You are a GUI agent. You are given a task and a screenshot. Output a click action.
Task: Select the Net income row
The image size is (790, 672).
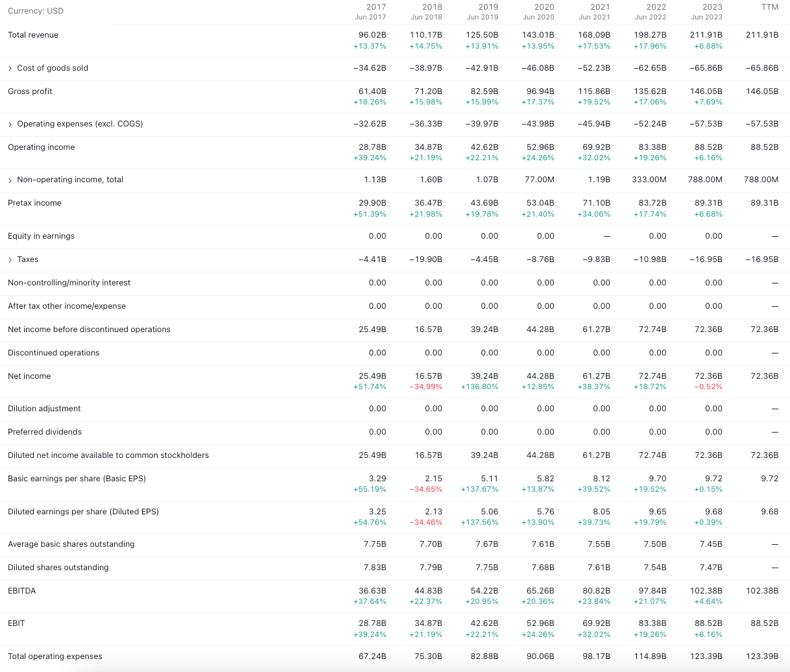pyautogui.click(x=29, y=376)
